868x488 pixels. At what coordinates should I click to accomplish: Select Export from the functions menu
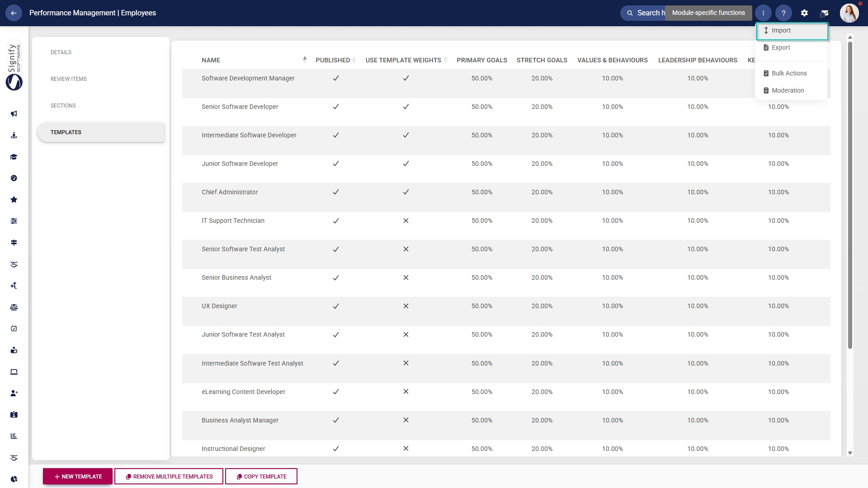coord(792,47)
